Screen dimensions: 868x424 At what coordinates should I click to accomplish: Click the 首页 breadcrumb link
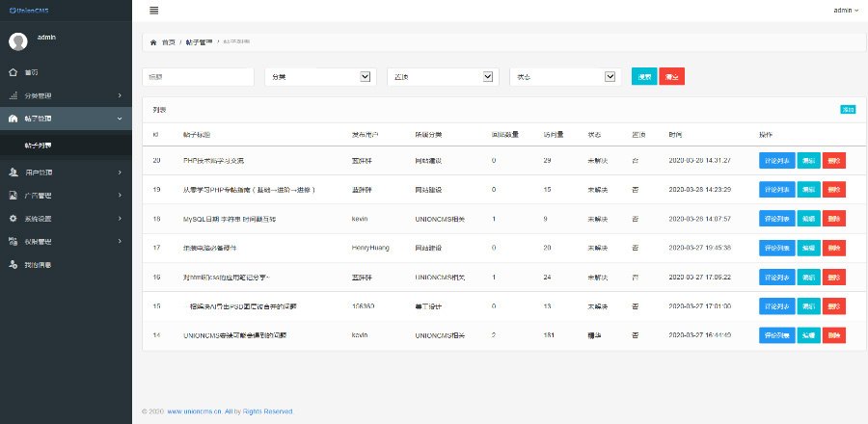click(x=168, y=42)
